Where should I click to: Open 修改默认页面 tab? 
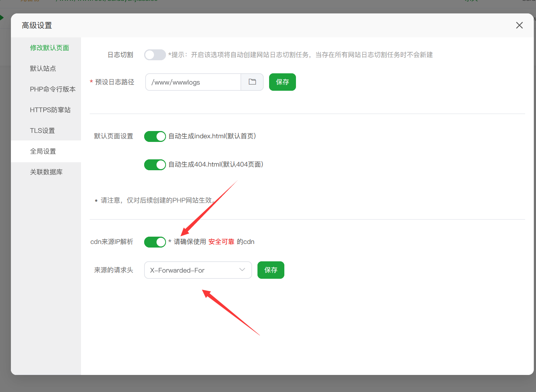tap(49, 48)
